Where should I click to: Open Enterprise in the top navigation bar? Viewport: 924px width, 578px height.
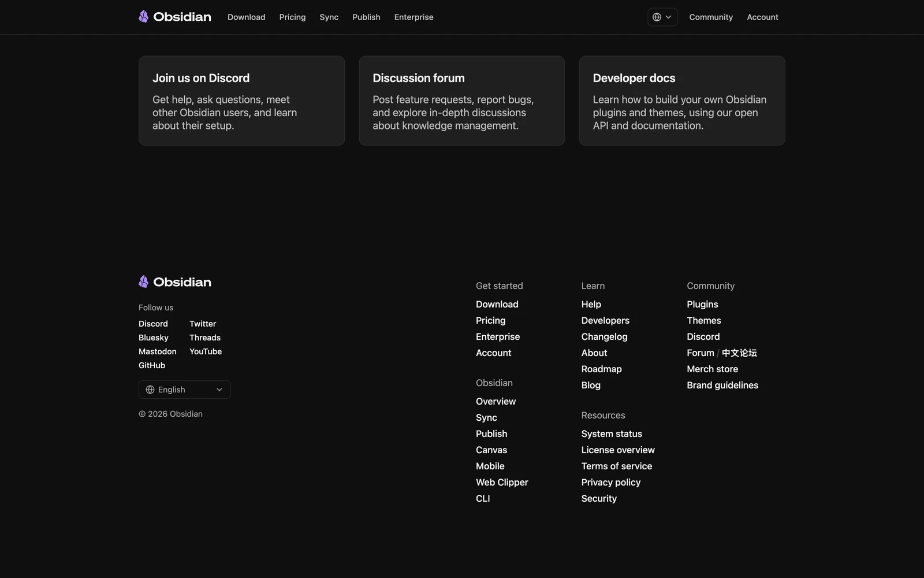413,17
